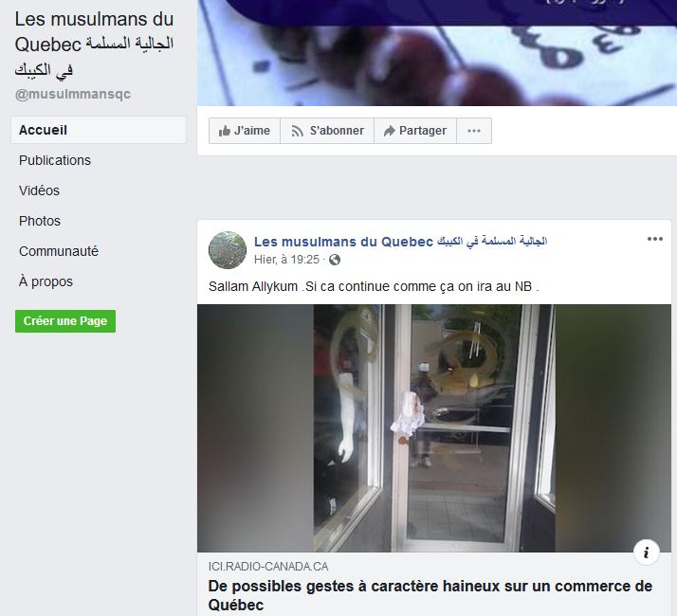Click the Créer une Page button
This screenshot has height=616, width=677.
click(x=65, y=321)
